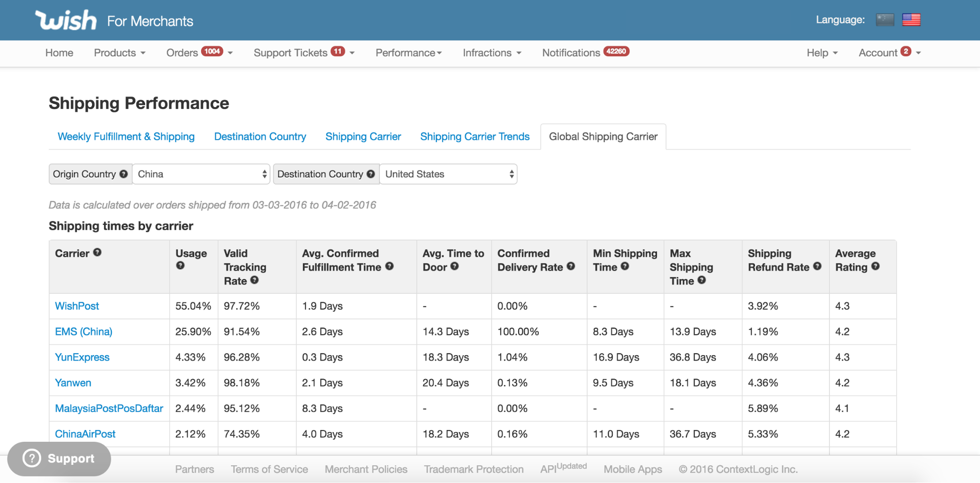Viewport: 980px width, 483px height.
Task: Click the Carrier column help icon
Action: click(x=98, y=252)
